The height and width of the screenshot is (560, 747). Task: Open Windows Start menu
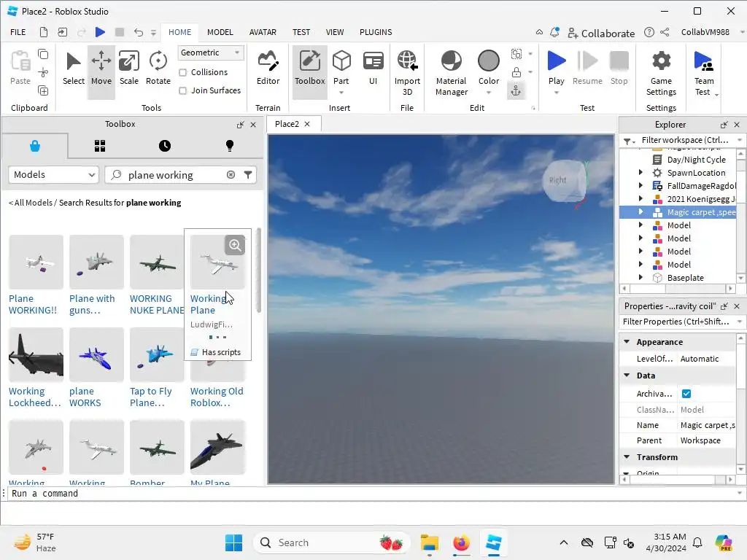233,542
